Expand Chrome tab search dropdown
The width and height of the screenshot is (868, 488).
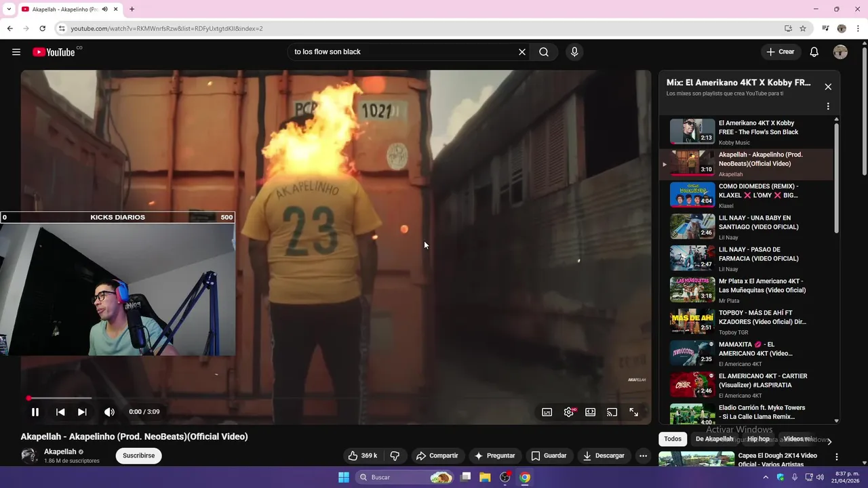pos(9,9)
